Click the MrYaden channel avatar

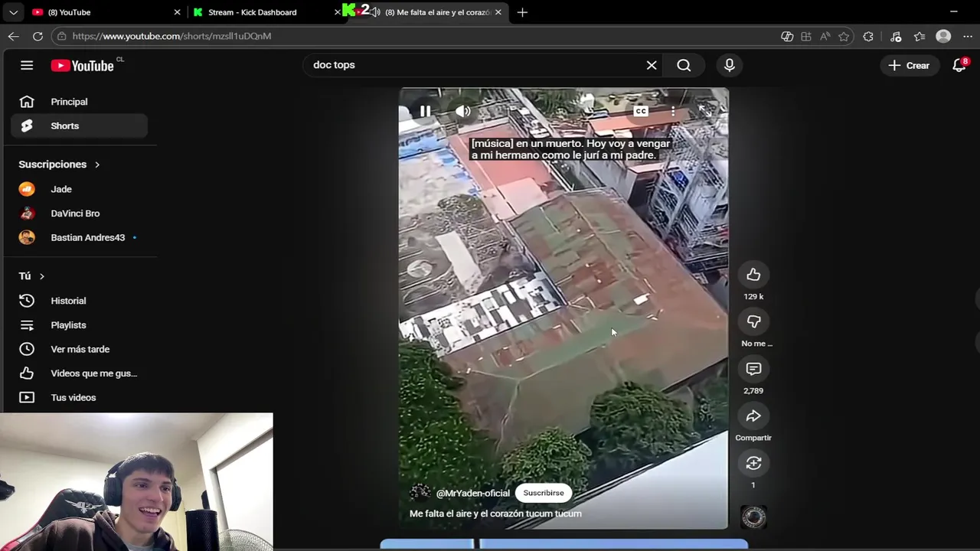coord(420,493)
